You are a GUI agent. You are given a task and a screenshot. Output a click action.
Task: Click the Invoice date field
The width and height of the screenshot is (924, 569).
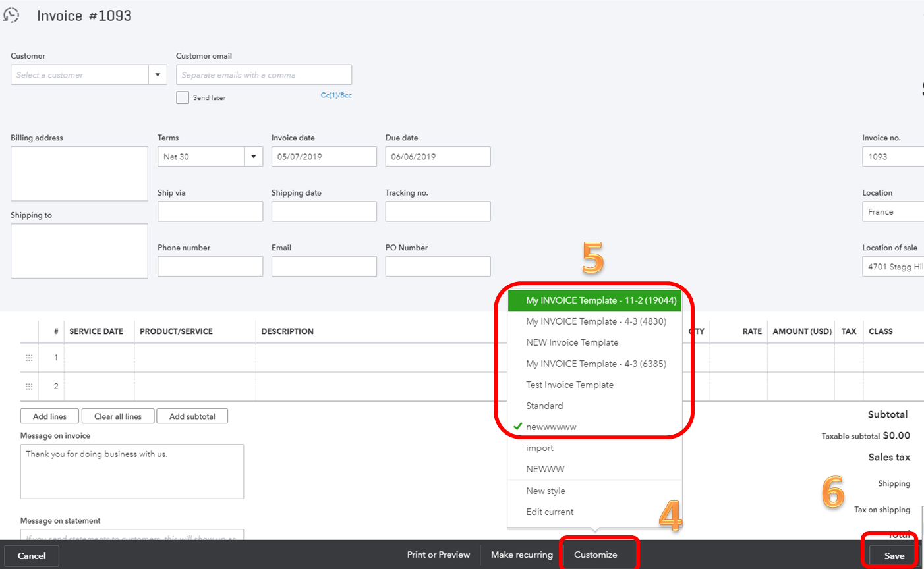pos(324,157)
